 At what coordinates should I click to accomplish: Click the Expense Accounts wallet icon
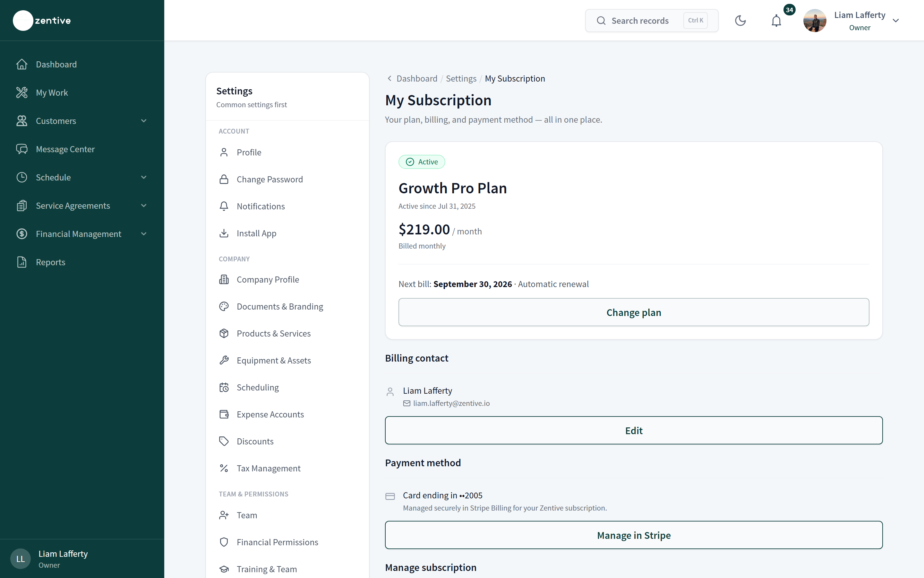(x=224, y=414)
